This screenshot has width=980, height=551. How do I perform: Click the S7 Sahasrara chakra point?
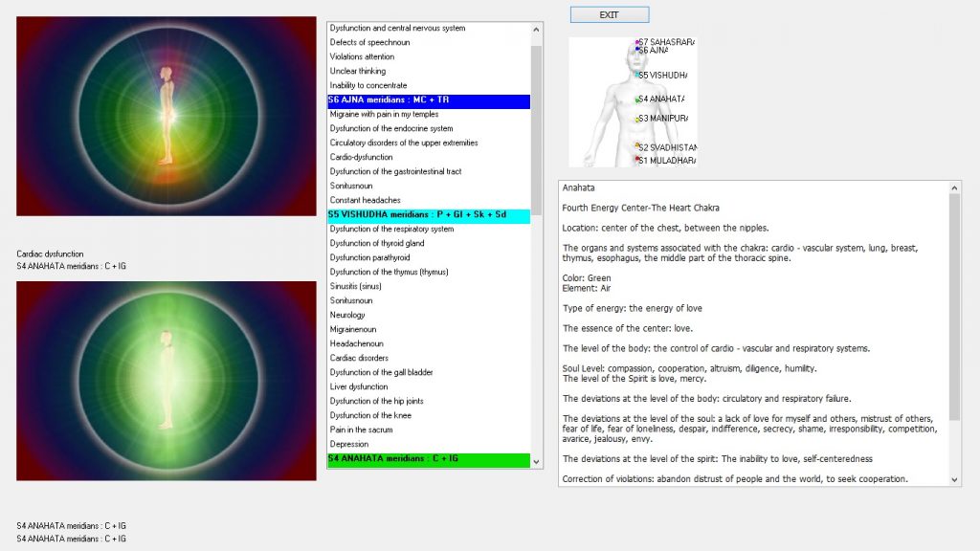tap(637, 42)
